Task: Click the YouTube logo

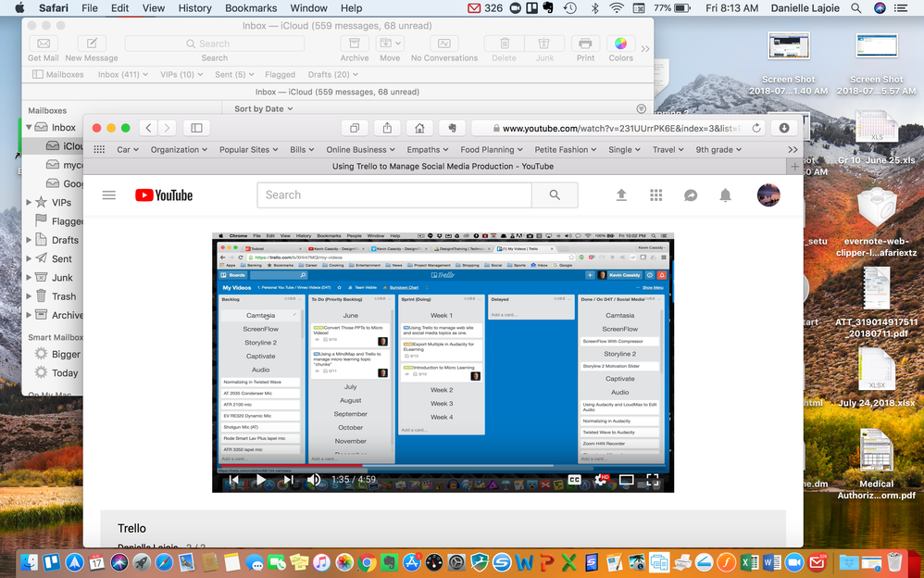Action: pyautogui.click(x=164, y=195)
